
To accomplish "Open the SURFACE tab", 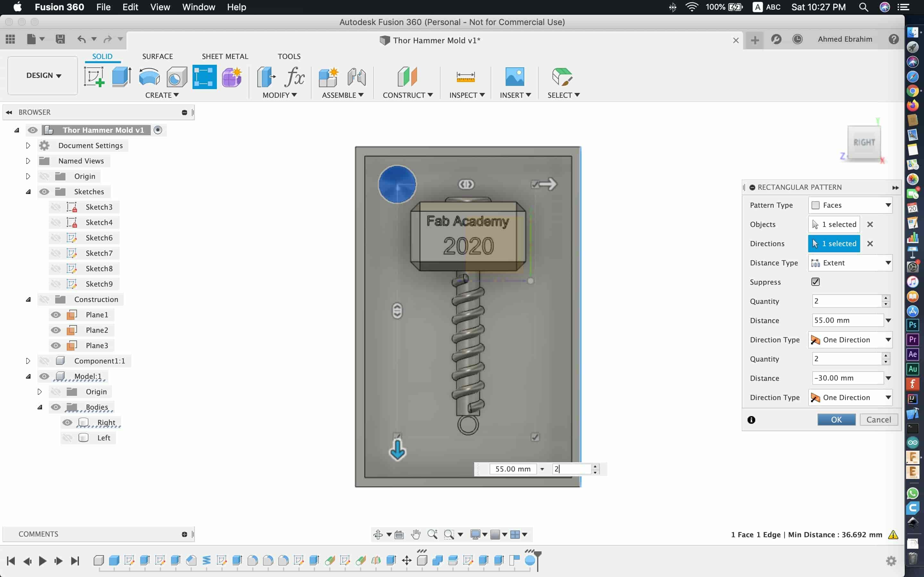I will point(157,56).
